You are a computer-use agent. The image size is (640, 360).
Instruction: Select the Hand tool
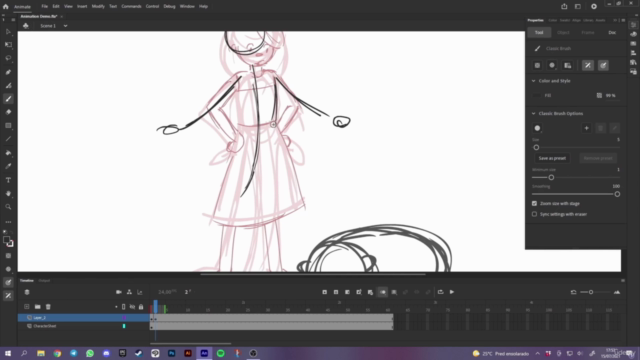(8, 193)
